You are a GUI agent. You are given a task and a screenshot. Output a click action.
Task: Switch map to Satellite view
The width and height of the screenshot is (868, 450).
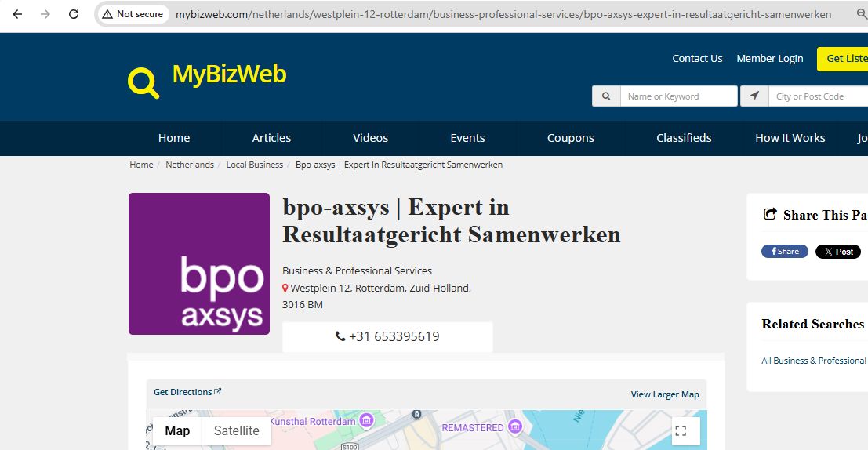236,430
